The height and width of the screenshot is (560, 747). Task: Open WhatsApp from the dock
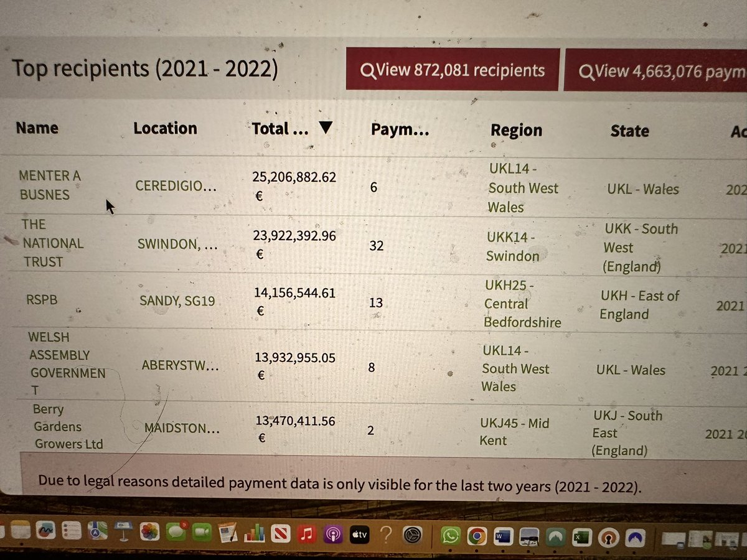click(451, 535)
